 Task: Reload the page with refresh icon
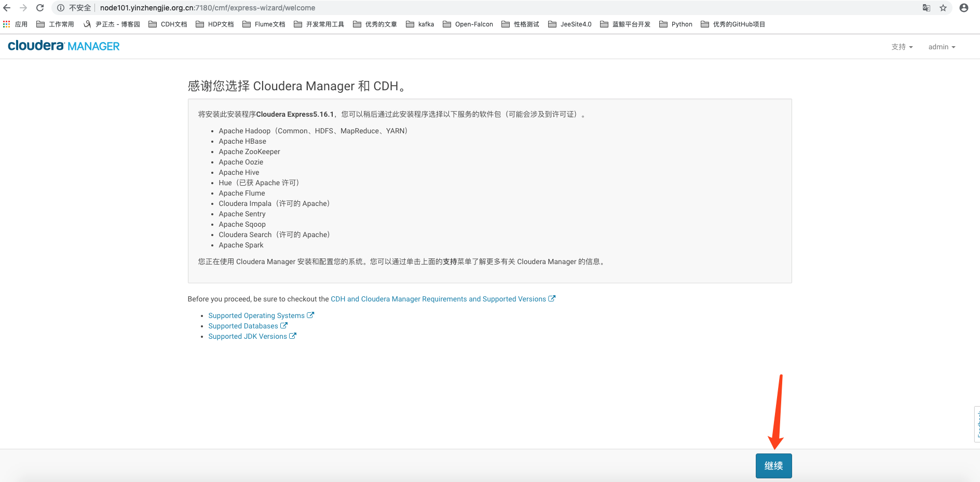click(40, 8)
